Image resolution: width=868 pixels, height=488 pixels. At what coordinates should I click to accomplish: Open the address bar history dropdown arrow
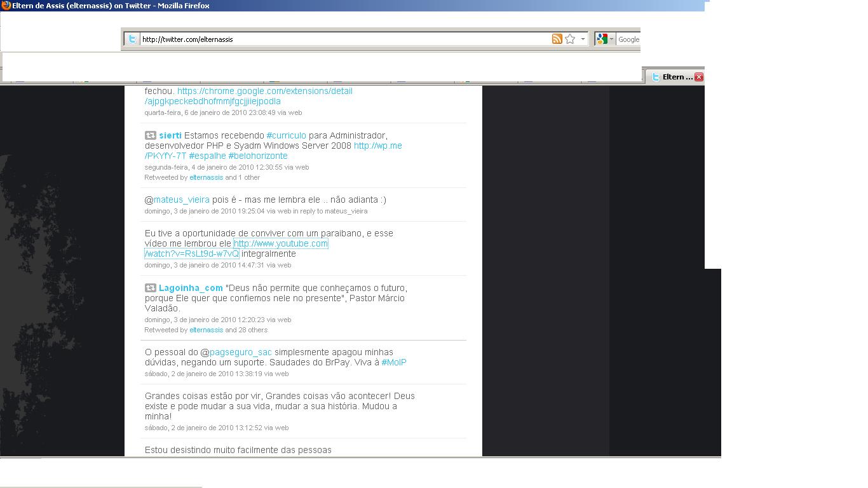pos(583,39)
